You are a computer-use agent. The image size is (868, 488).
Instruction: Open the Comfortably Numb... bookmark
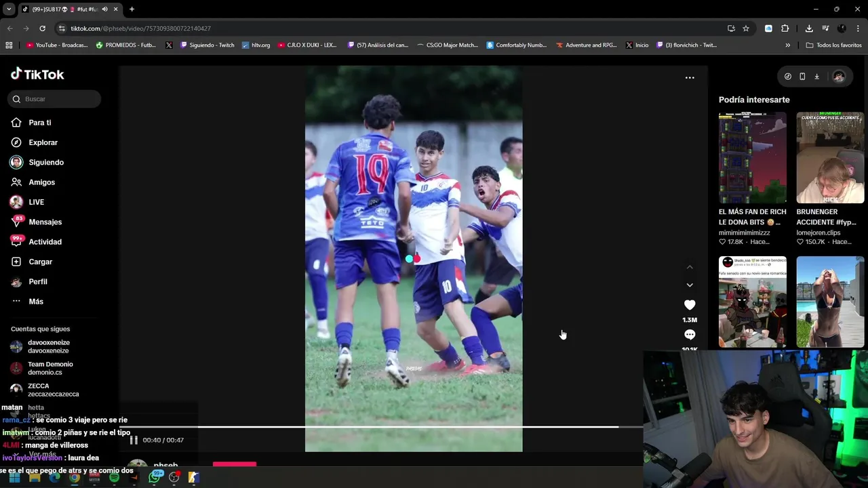[516, 45]
